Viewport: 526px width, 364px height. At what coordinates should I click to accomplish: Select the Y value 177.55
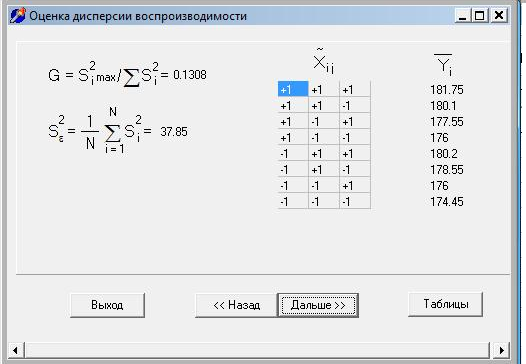(x=446, y=121)
